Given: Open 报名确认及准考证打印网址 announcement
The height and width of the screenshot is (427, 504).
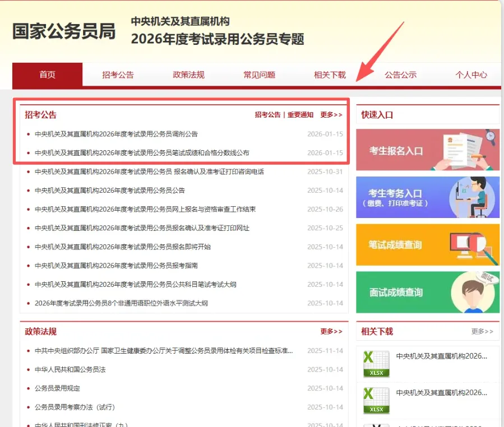Looking at the screenshot, I should [x=142, y=228].
